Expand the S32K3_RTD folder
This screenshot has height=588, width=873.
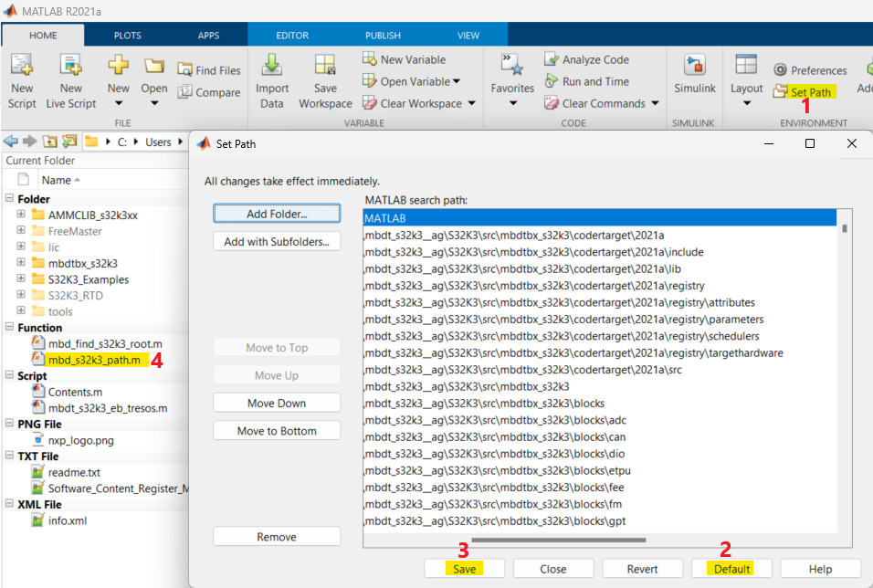pyautogui.click(x=21, y=295)
